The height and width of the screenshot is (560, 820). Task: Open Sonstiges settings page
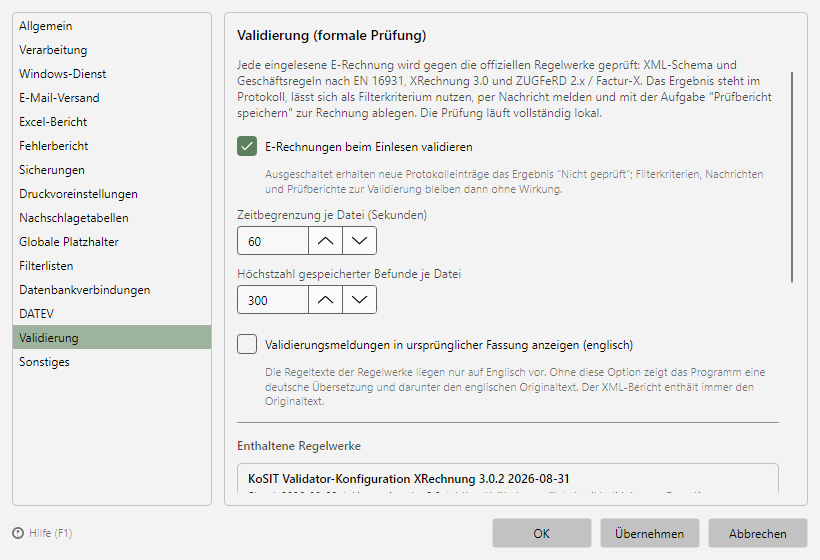[112, 362]
